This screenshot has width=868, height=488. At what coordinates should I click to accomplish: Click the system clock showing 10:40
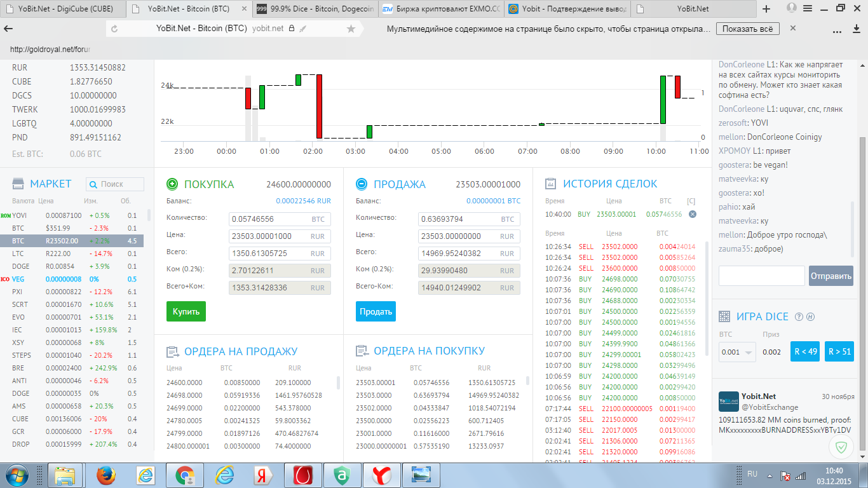tap(834, 470)
